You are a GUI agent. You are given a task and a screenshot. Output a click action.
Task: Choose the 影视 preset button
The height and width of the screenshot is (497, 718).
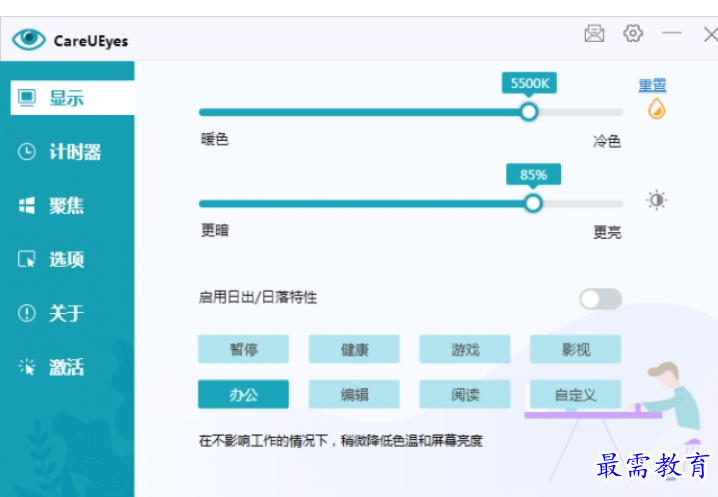tap(576, 349)
